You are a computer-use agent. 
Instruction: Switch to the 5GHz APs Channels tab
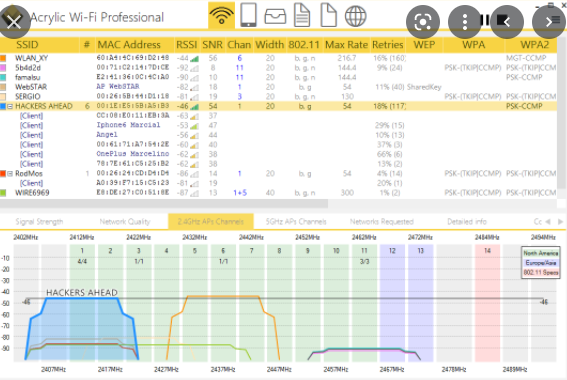click(x=296, y=222)
